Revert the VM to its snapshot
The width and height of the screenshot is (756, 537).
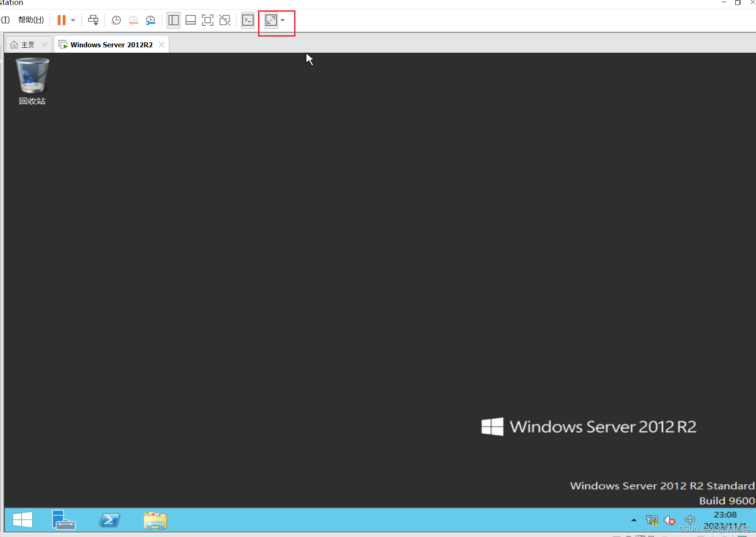133,20
